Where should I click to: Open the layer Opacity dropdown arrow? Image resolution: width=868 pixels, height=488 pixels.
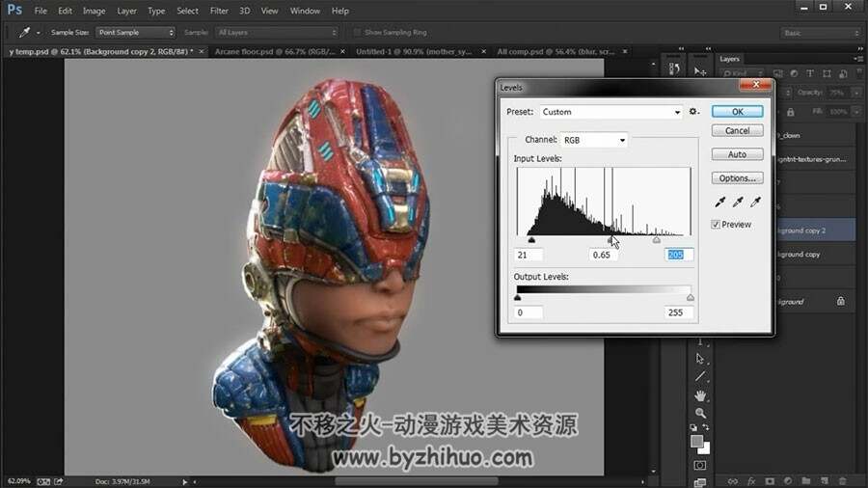coord(856,93)
